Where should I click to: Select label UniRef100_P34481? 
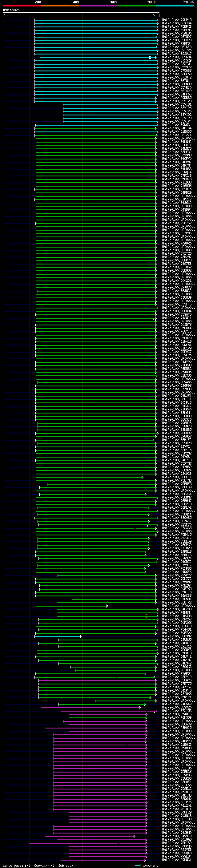(177, 630)
